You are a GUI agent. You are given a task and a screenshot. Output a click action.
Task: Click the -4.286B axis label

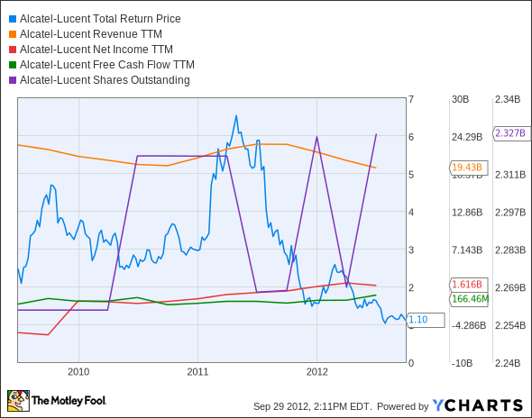pyautogui.click(x=469, y=326)
